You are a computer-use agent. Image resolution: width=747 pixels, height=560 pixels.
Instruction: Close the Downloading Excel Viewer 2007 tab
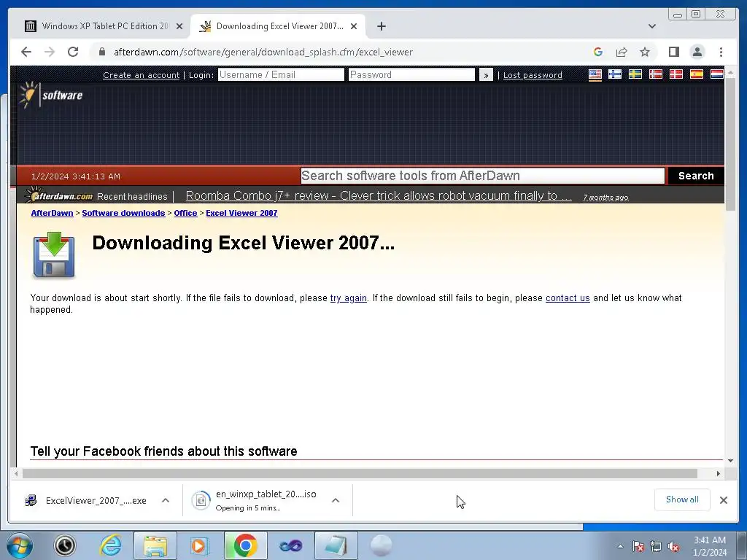(x=354, y=26)
